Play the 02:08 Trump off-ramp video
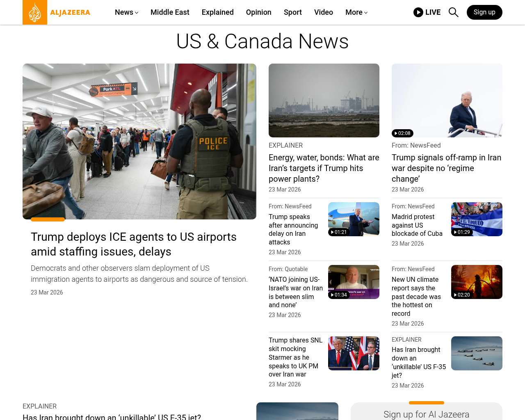 pyautogui.click(x=402, y=133)
